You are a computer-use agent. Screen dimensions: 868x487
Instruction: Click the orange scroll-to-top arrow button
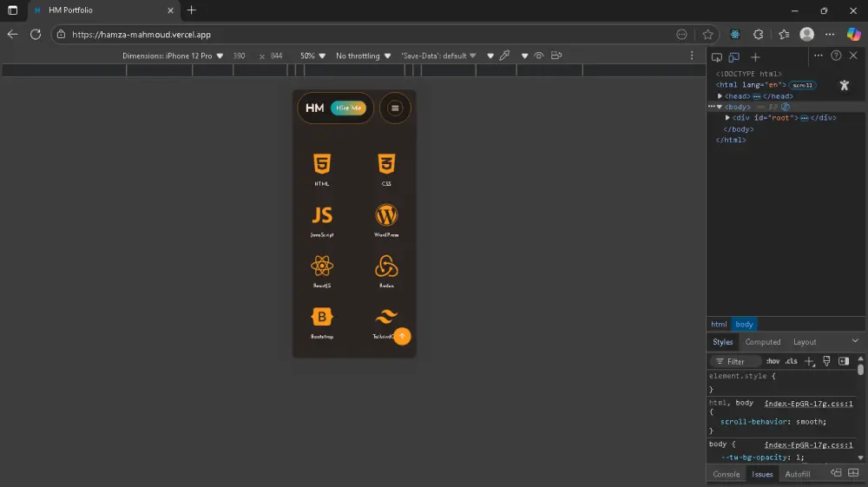tap(403, 336)
